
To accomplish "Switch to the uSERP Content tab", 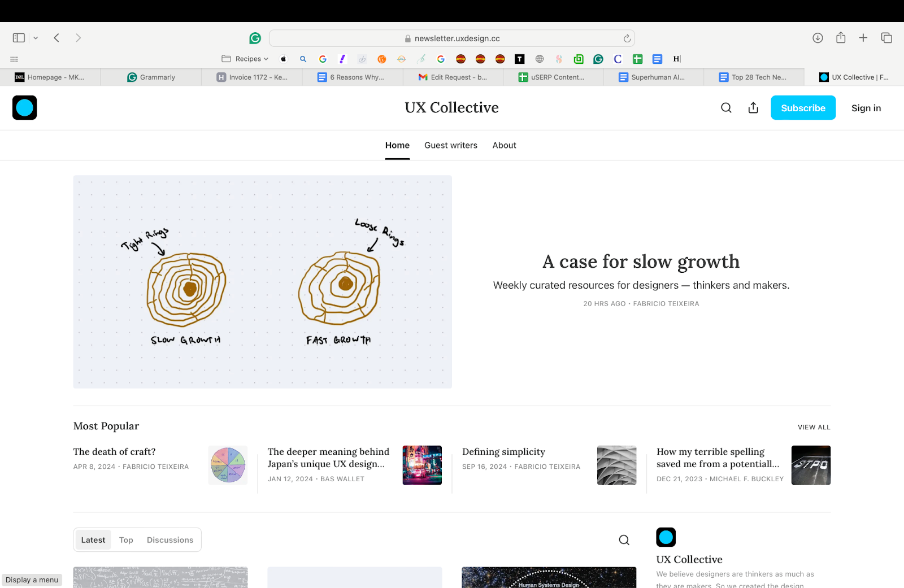I will (x=554, y=77).
